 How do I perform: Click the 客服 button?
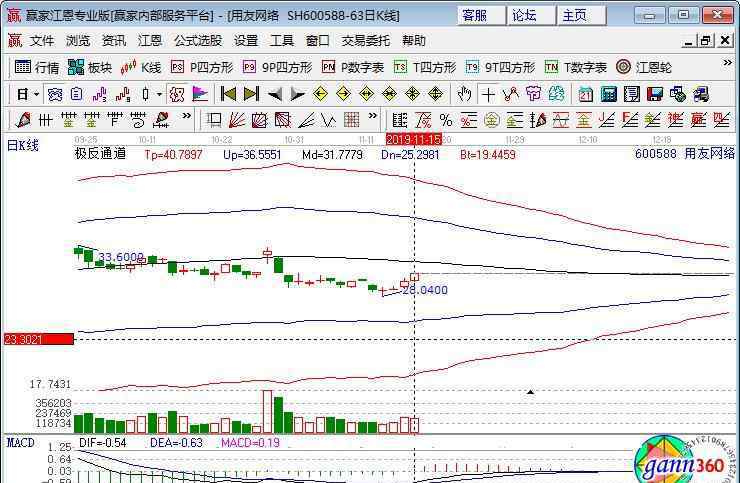tap(481, 16)
